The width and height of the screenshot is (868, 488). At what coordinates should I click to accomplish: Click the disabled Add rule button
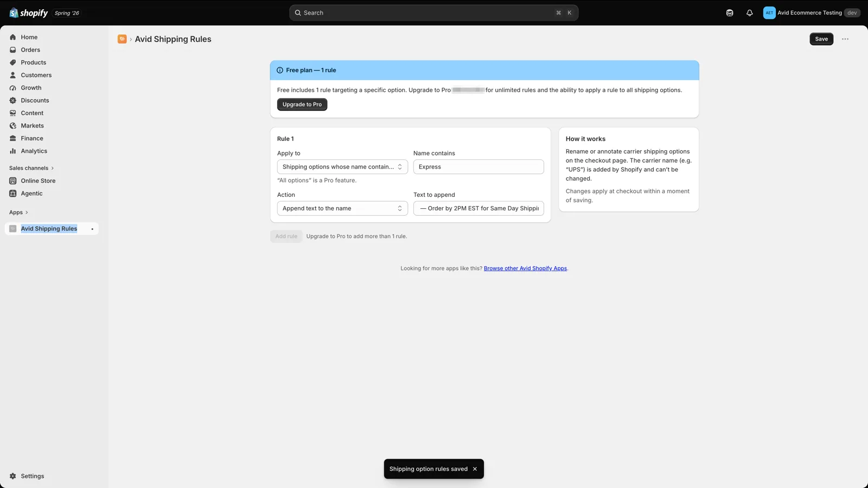[x=286, y=236]
